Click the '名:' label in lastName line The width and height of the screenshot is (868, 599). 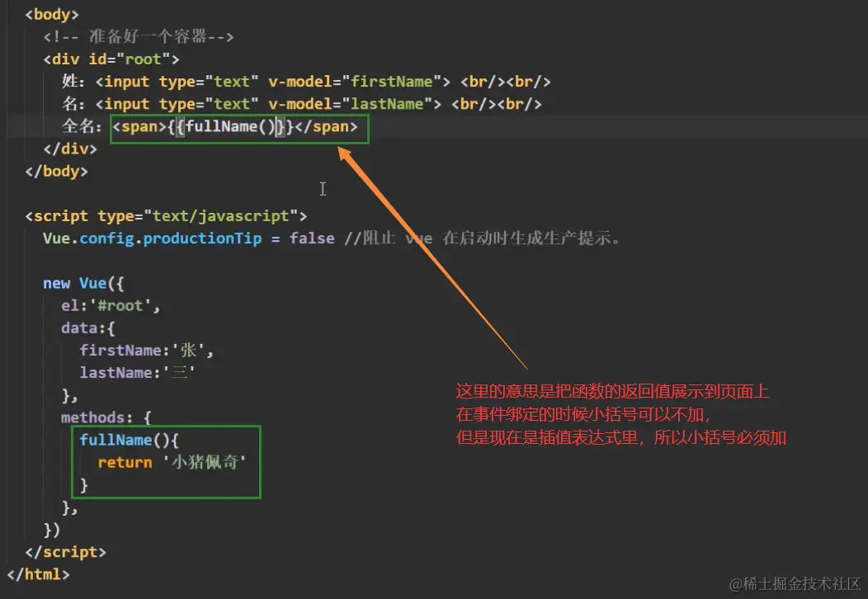73,104
